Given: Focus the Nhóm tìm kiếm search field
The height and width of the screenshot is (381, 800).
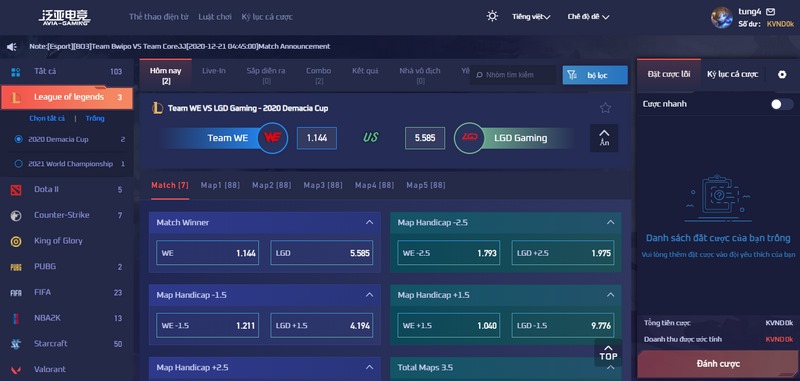Looking at the screenshot, I should click(x=513, y=75).
